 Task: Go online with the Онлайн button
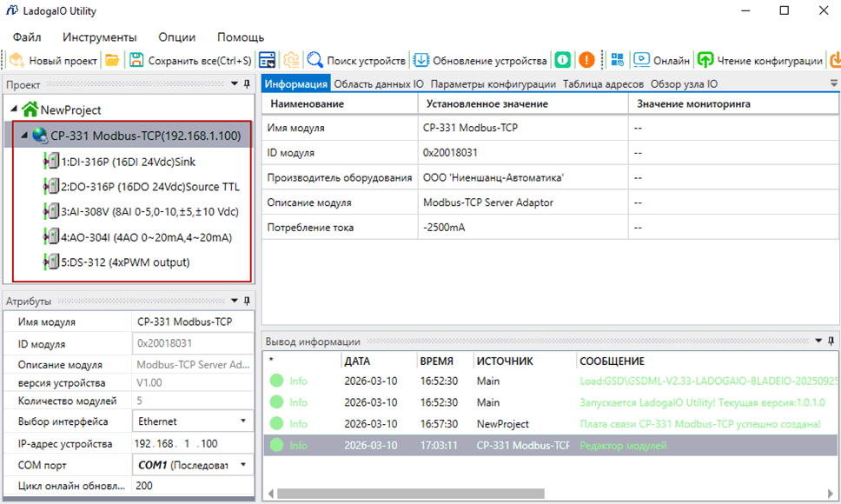click(x=661, y=60)
